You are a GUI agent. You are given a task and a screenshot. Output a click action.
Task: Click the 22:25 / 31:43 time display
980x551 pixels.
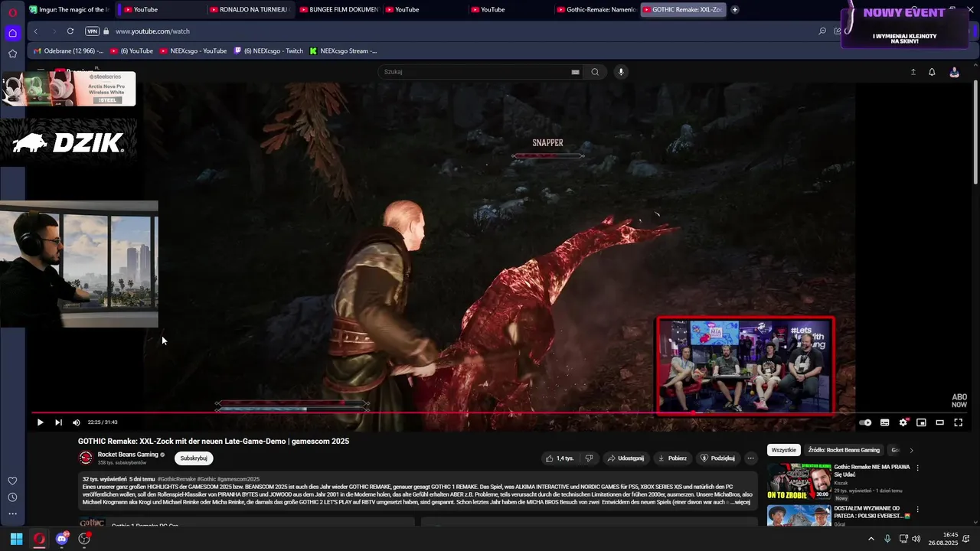[103, 422]
